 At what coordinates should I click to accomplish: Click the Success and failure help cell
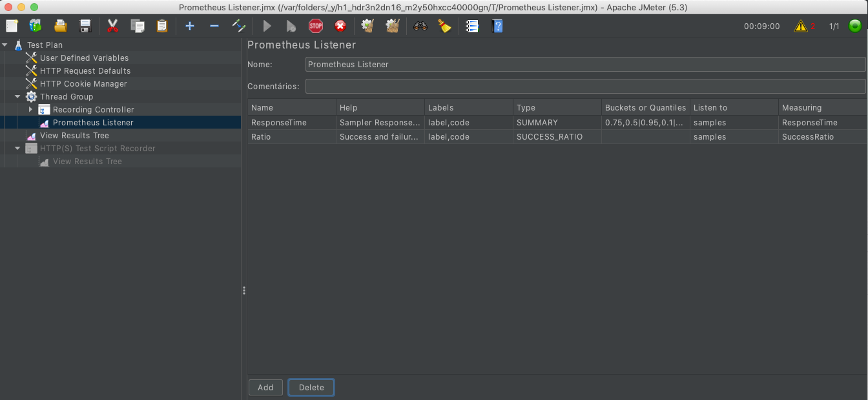point(380,137)
